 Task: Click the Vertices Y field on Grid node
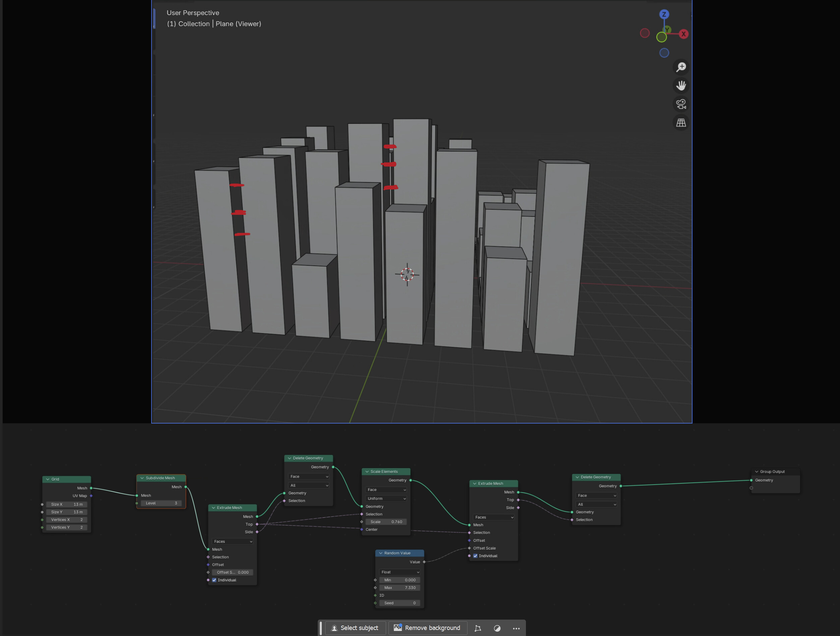pyautogui.click(x=67, y=527)
